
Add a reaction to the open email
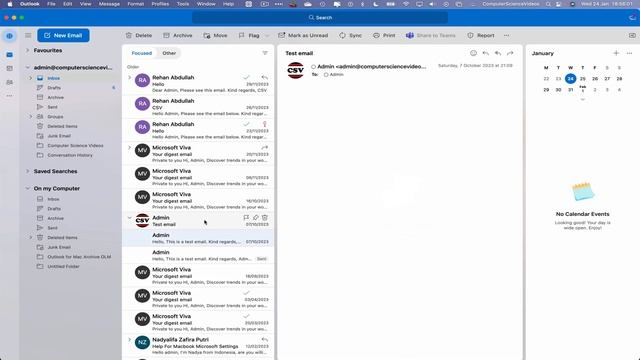(473, 53)
